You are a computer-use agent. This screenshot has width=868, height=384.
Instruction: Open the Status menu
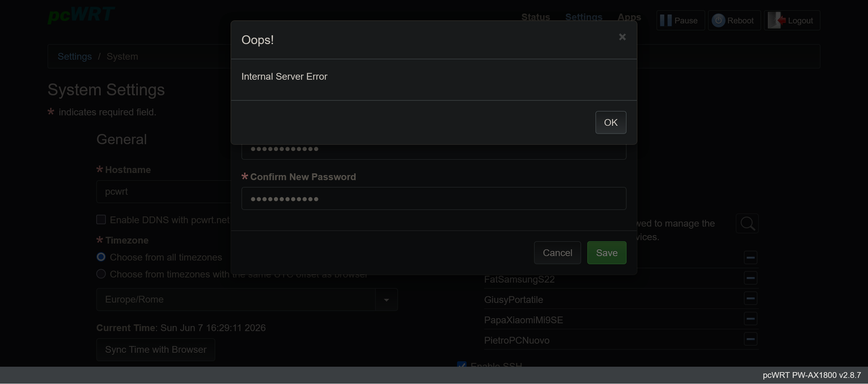pyautogui.click(x=536, y=17)
